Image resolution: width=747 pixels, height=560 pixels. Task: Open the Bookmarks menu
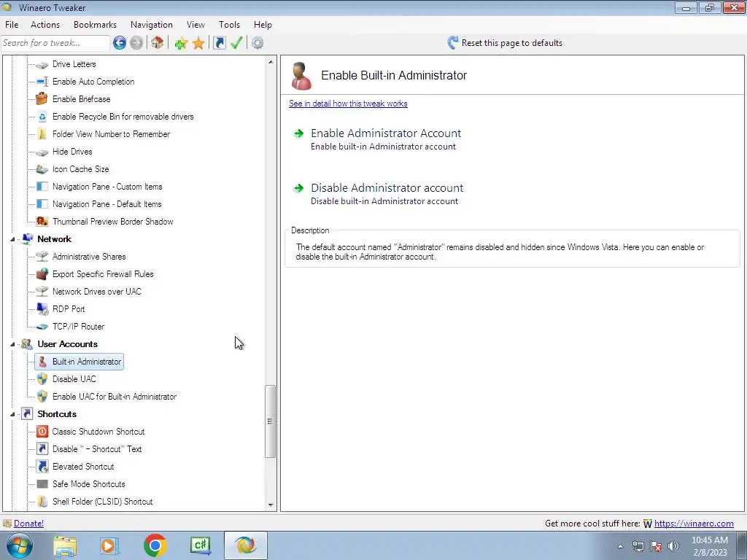pos(96,25)
